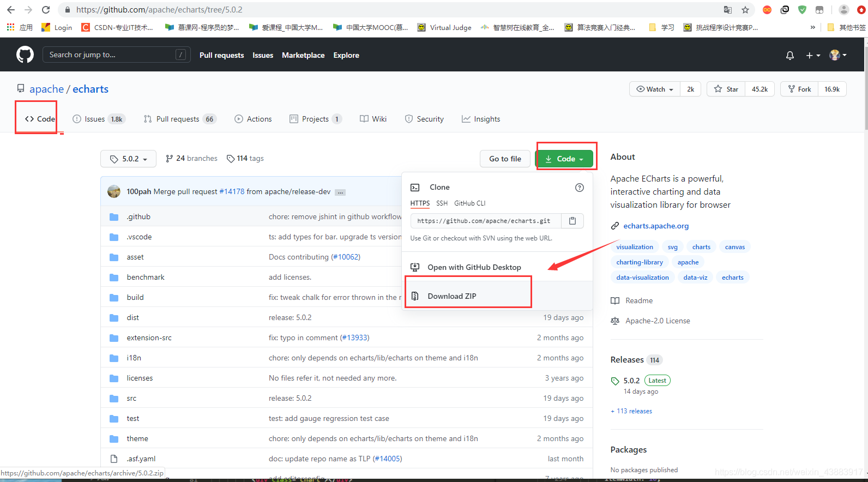
Task: Open the .vscode folder
Action: [x=139, y=237]
